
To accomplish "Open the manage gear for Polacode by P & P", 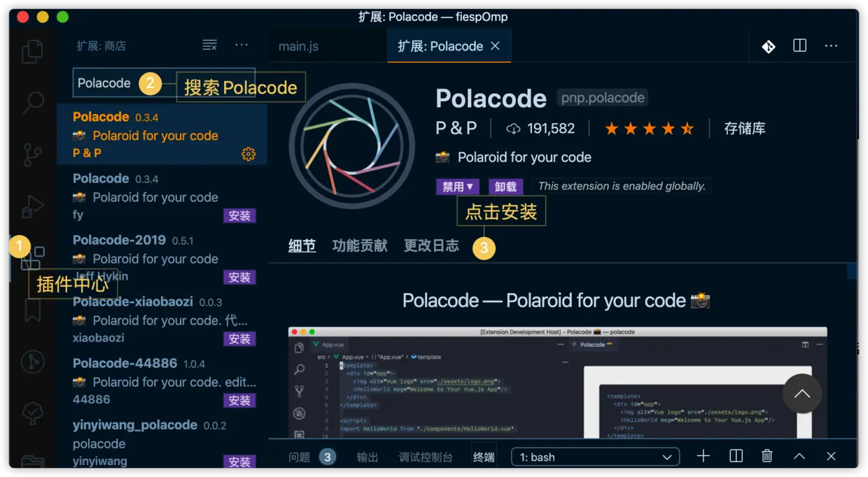I will (248, 154).
